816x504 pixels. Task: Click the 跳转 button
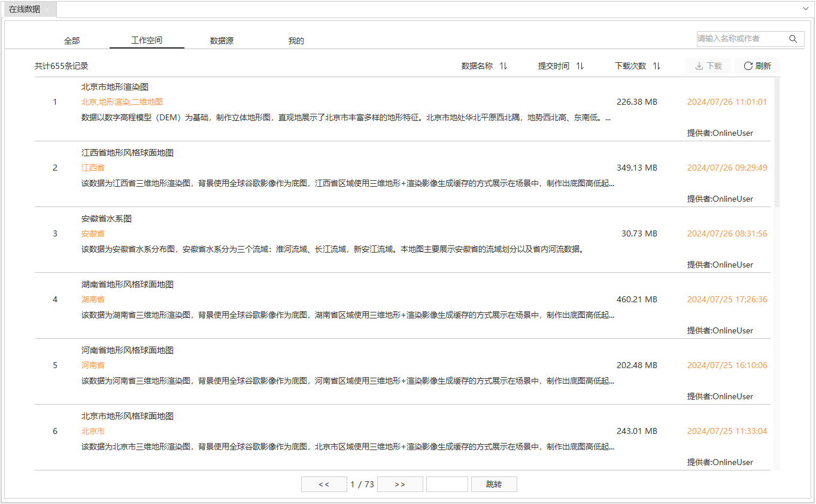494,484
